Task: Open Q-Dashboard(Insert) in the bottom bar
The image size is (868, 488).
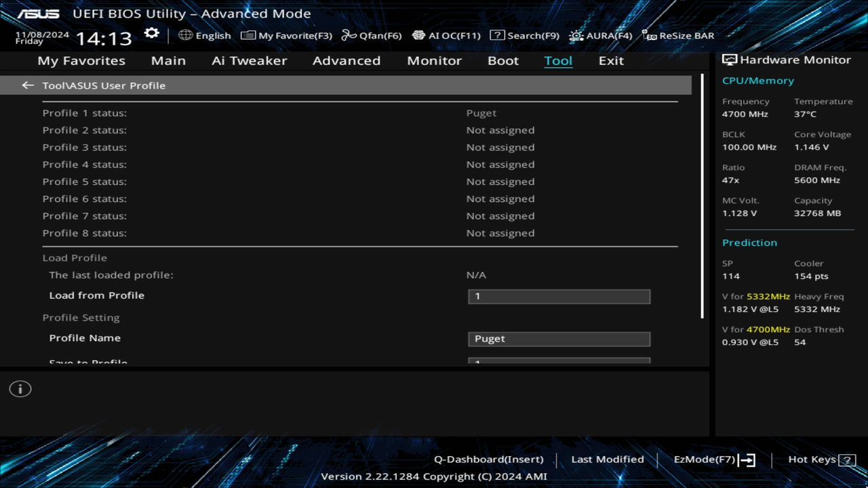Action: coord(488,460)
